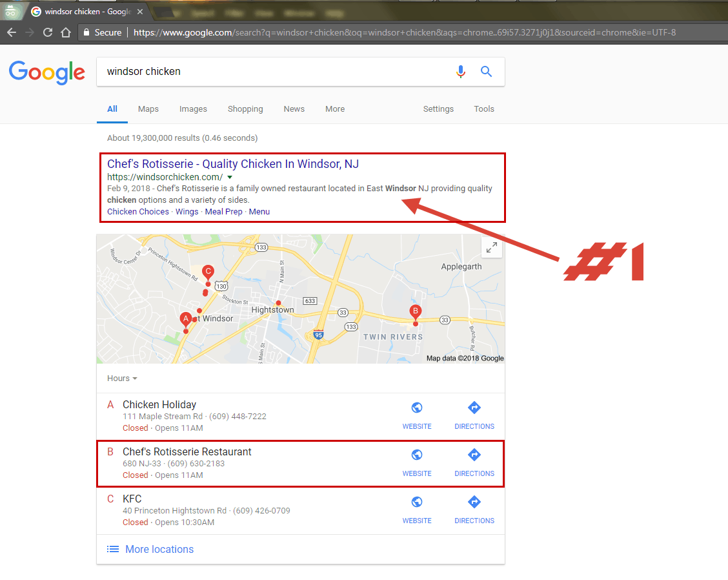Open the More search options menu
This screenshot has width=728, height=580.
335,109
